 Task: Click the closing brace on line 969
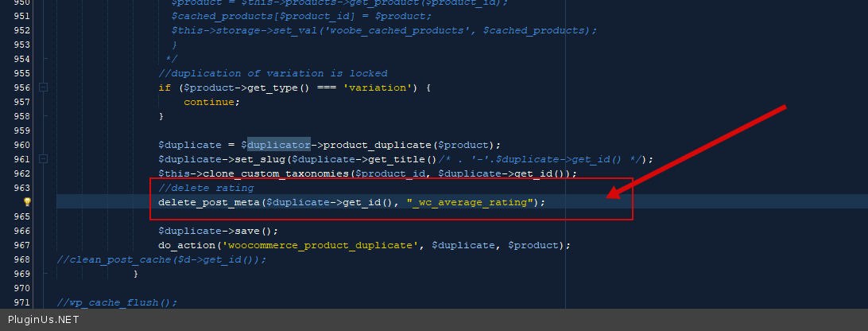tap(136, 274)
